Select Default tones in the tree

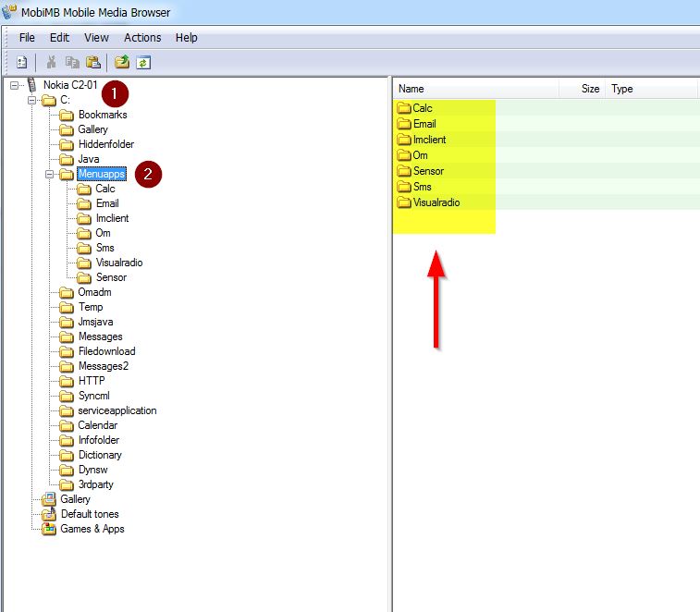tap(90, 514)
